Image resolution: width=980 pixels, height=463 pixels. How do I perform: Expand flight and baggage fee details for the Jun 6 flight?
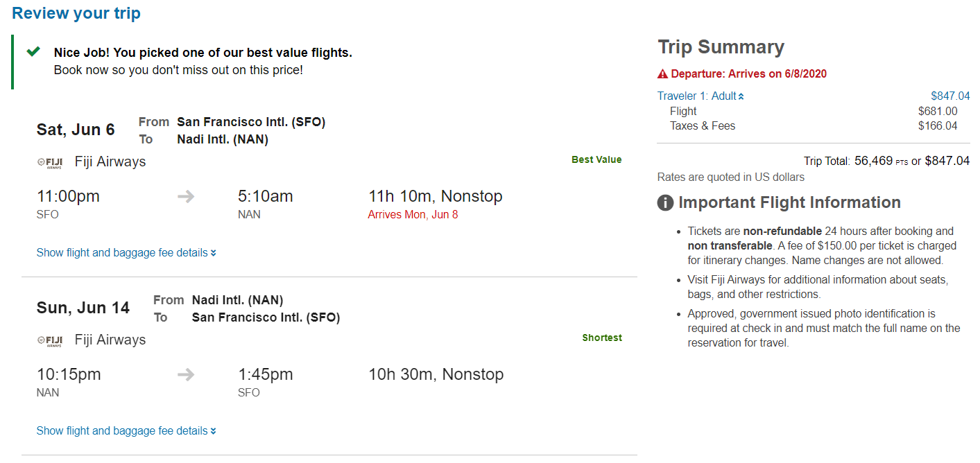point(126,253)
